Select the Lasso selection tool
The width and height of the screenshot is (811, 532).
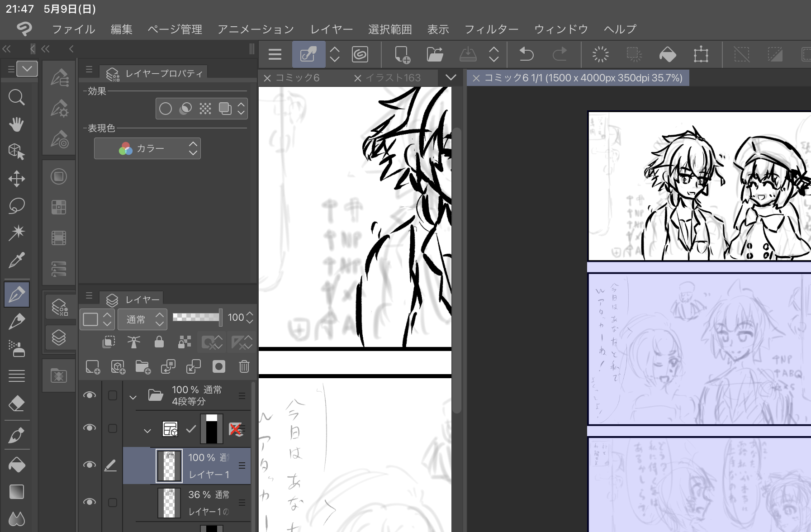(x=16, y=206)
